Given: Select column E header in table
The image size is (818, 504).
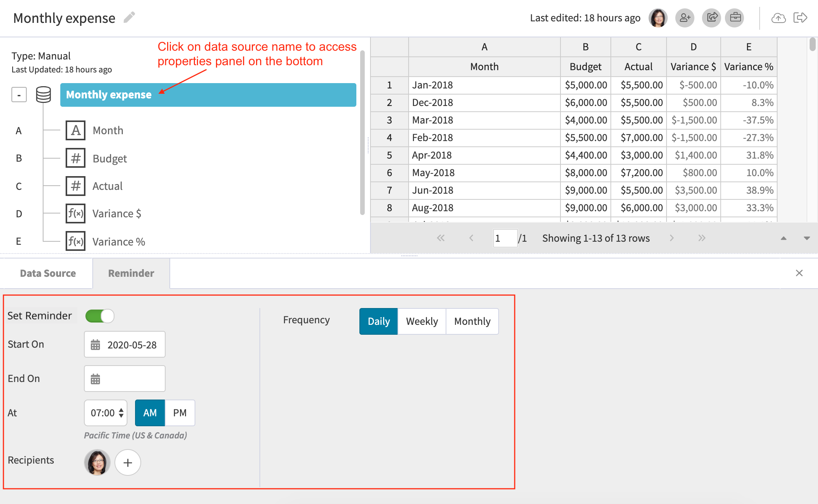Looking at the screenshot, I should point(749,47).
